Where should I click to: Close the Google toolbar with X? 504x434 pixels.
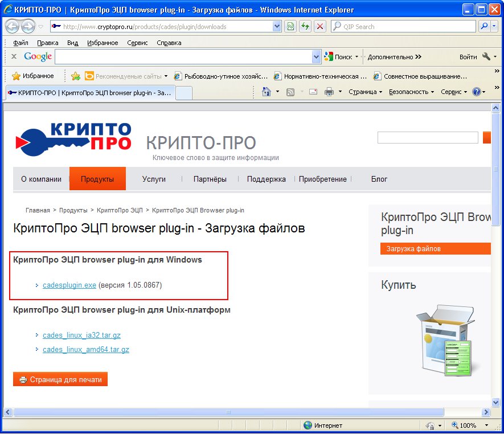click(14, 56)
